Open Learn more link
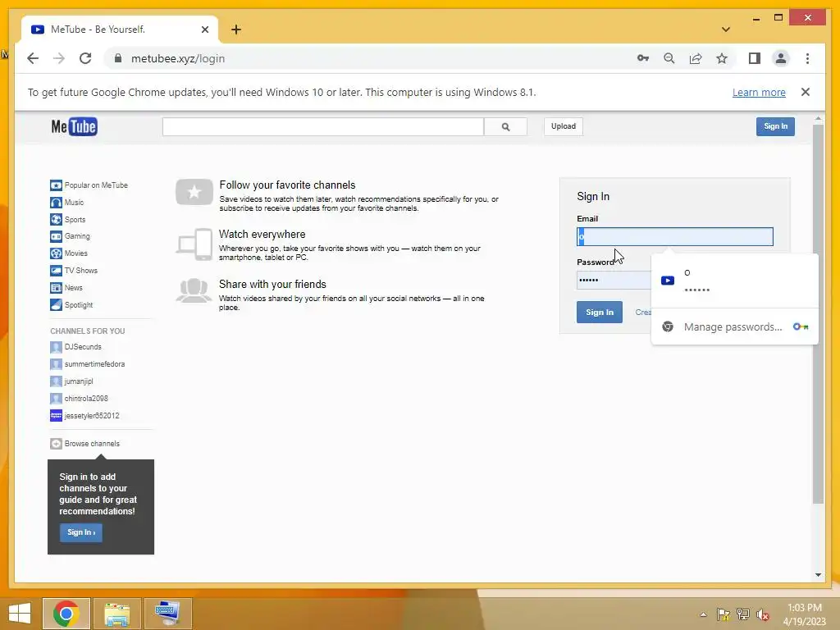The height and width of the screenshot is (630, 840). (x=759, y=92)
